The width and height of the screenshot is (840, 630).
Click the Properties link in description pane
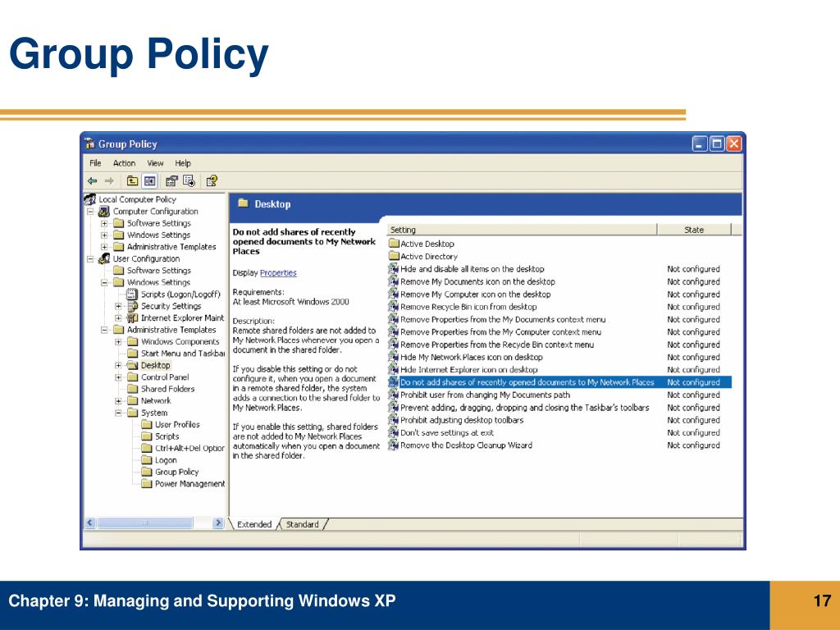(x=278, y=272)
